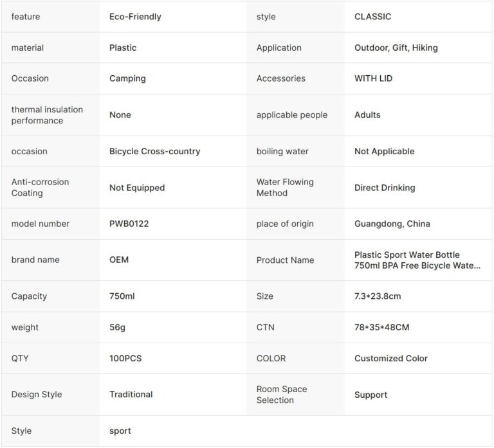Select the Anti-corrosion Coating label

tap(40, 188)
